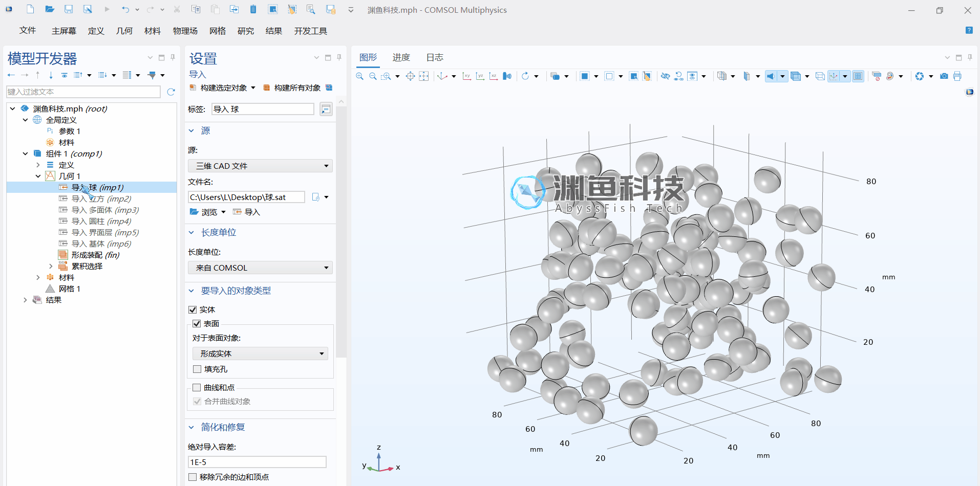The width and height of the screenshot is (980, 486).
Task: Toggle the 表面 (surfaces) checkbox
Action: click(x=197, y=323)
